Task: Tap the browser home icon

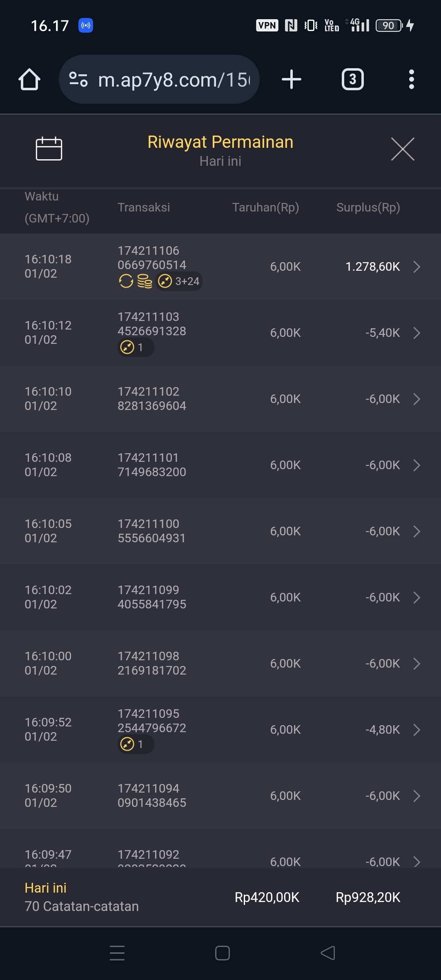Action: point(29,79)
